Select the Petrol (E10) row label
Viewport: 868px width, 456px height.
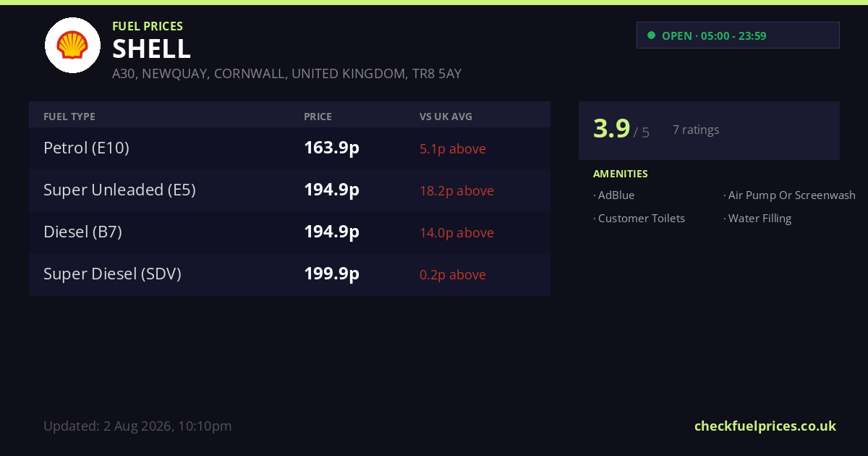[x=86, y=148]
